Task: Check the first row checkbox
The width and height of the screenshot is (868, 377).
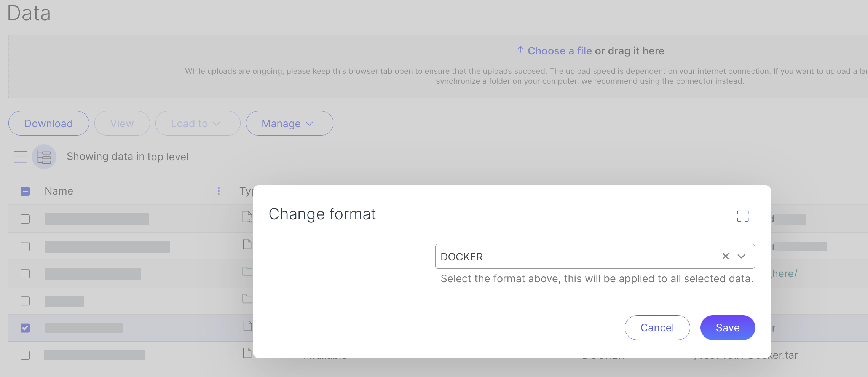Action: pos(25,219)
